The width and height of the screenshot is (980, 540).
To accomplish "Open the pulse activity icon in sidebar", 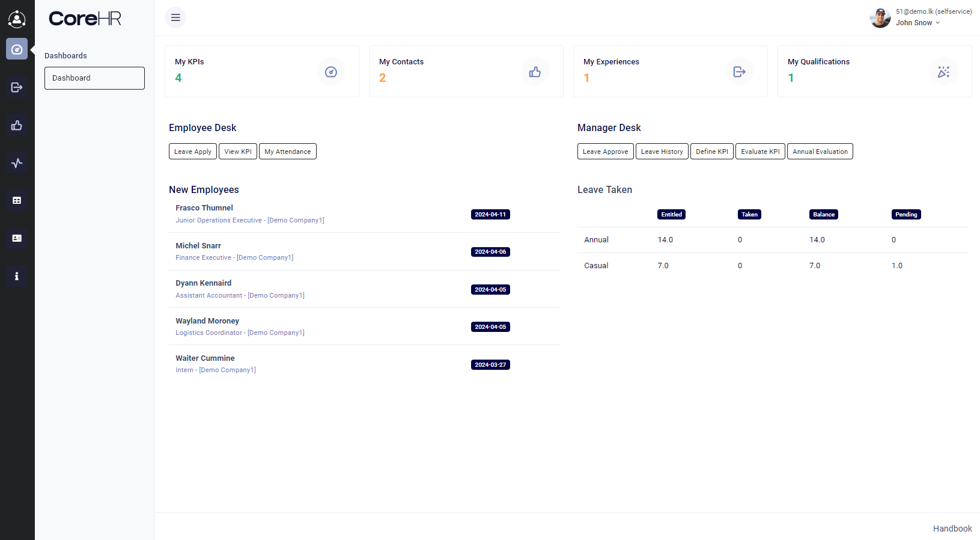I will pyautogui.click(x=17, y=163).
